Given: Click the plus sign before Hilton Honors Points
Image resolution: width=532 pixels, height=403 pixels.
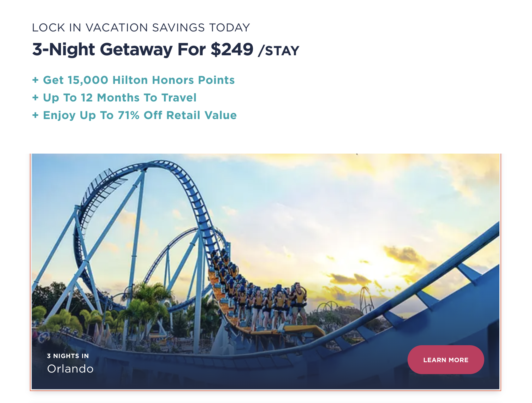Looking at the screenshot, I should [35, 80].
